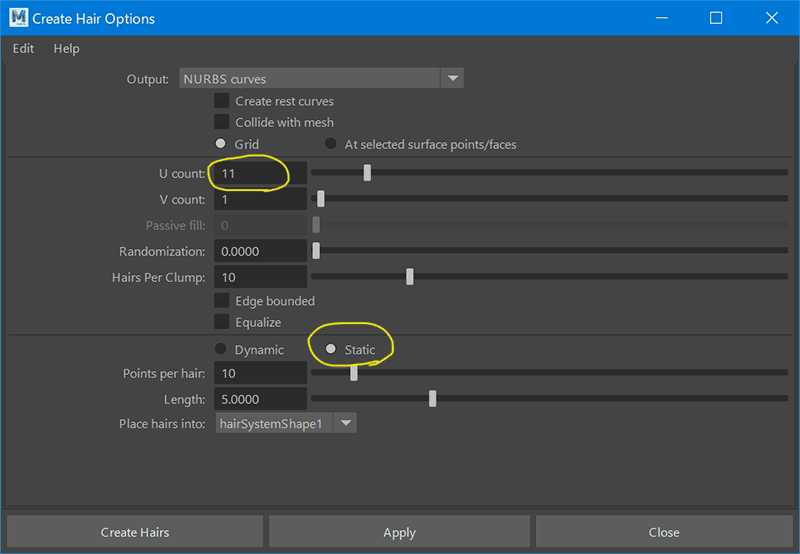Click the U count slider handle
800x554 pixels.
pos(367,173)
